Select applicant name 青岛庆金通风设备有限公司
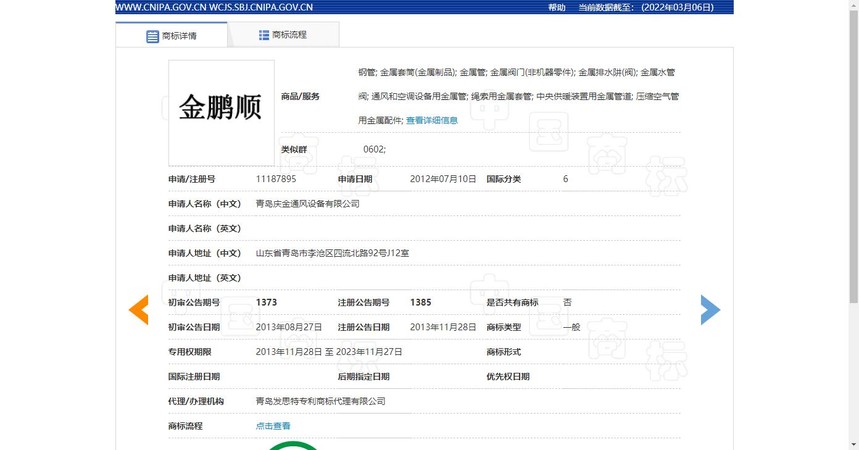859x450 pixels. tap(307, 204)
